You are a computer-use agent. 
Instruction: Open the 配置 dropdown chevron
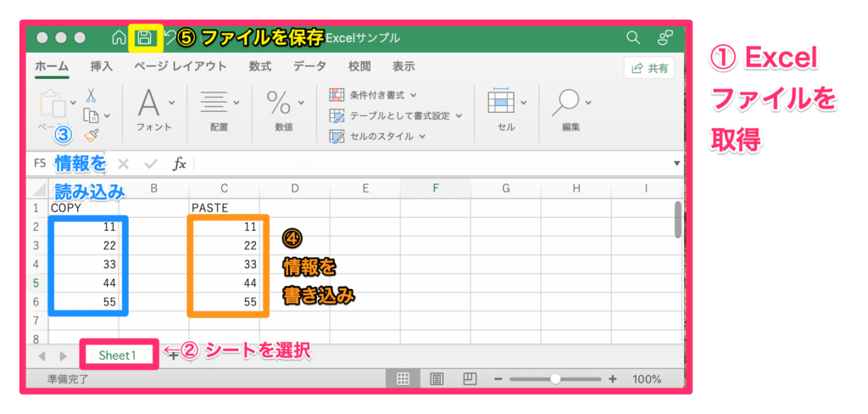[x=236, y=103]
